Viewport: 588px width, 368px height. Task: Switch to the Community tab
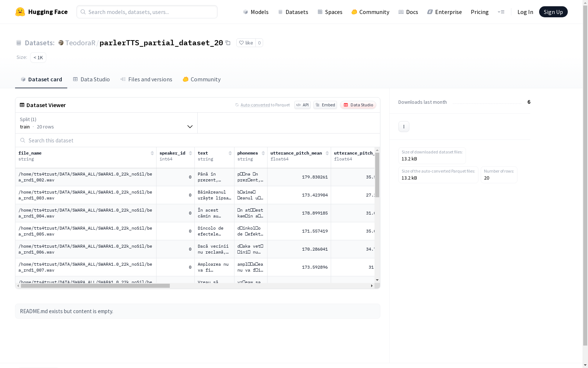point(202,79)
